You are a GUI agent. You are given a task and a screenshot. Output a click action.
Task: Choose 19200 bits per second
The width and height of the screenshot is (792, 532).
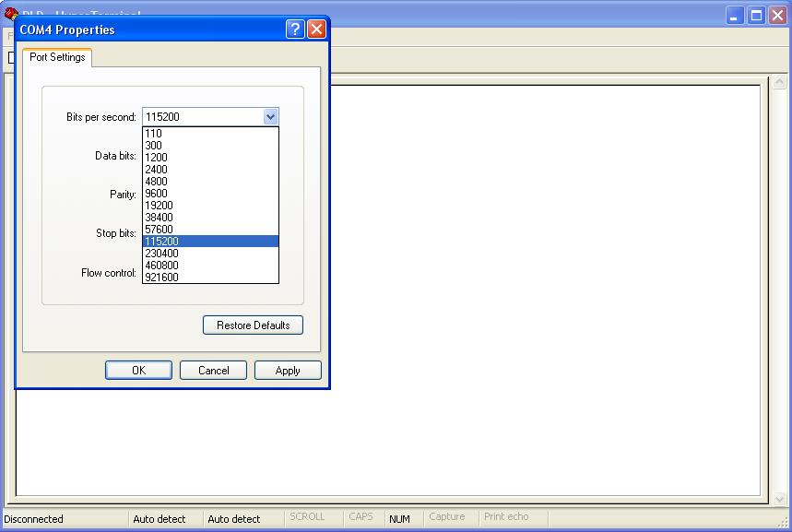[x=159, y=206]
